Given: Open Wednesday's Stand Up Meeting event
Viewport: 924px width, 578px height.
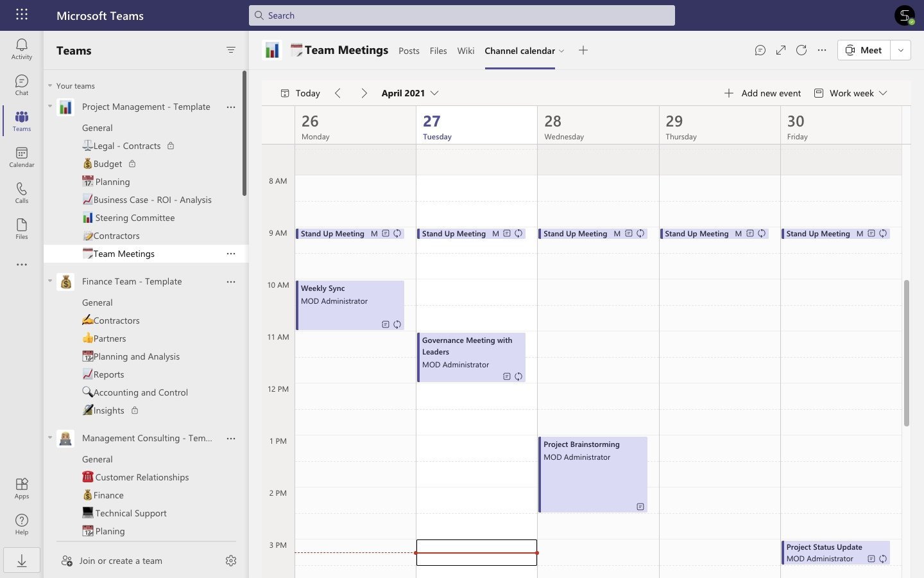Looking at the screenshot, I should point(593,234).
